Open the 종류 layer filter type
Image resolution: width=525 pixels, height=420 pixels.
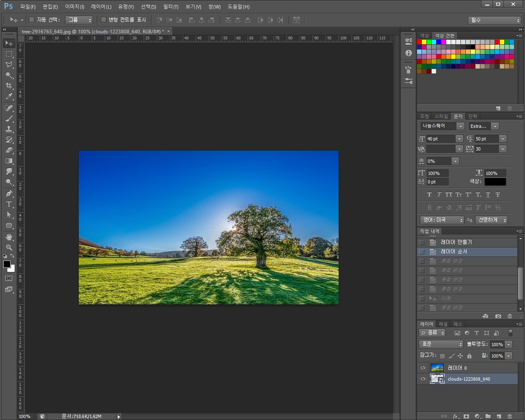click(x=432, y=333)
